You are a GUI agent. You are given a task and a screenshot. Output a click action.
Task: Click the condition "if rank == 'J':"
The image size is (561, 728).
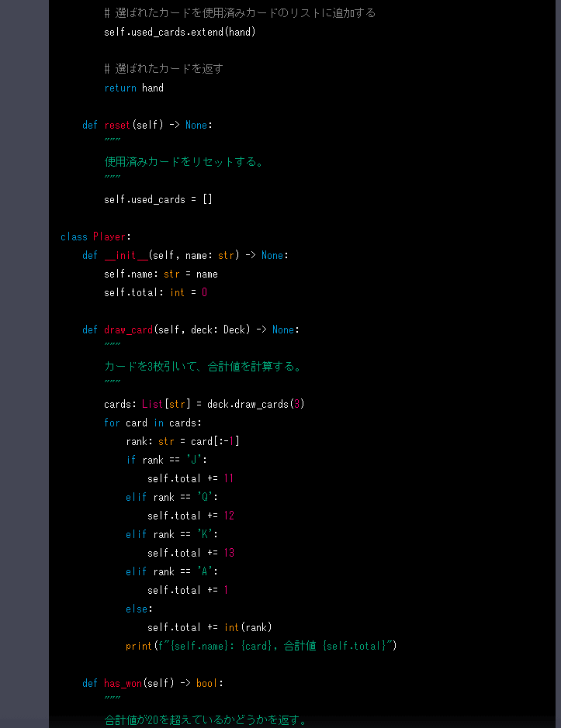tap(166, 460)
